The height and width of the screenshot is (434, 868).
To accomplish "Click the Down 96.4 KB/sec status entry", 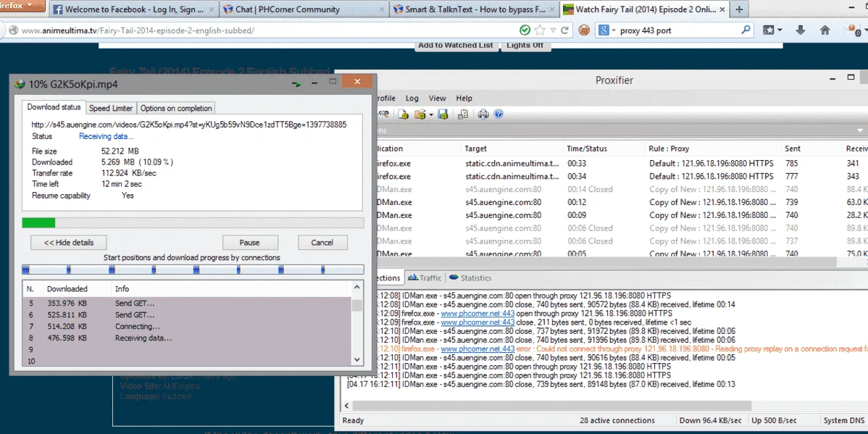I will (710, 420).
